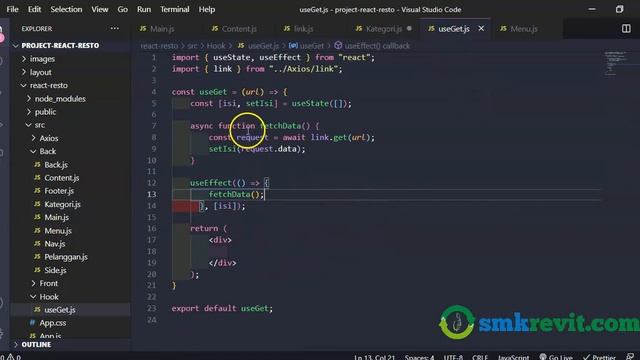The height and width of the screenshot is (360, 640).
Task: Open the Run menu
Action: click(x=144, y=9)
